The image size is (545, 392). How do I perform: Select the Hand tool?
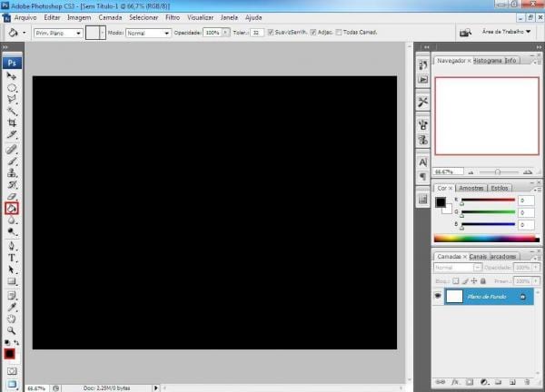tap(12, 318)
